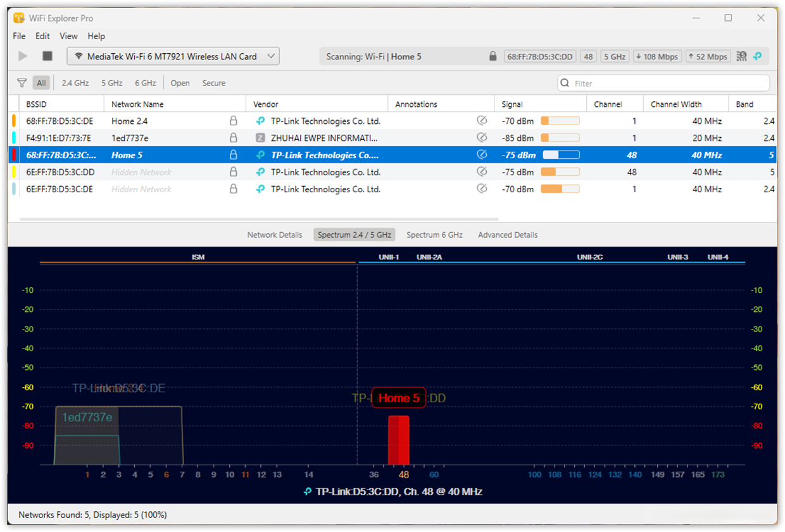Open the Network Details tab
Screen dimensions: 785x532
point(275,234)
